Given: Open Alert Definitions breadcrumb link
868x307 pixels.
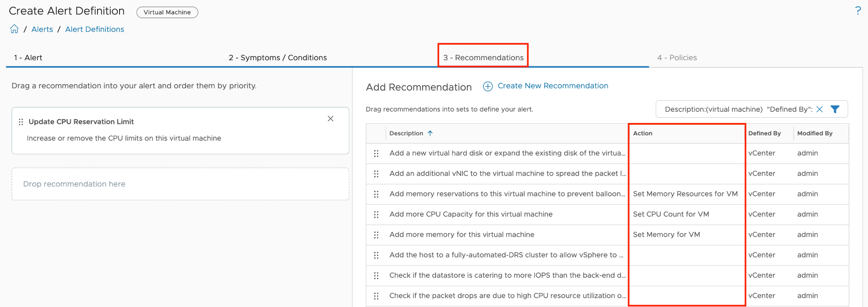Looking at the screenshot, I should tap(95, 29).
